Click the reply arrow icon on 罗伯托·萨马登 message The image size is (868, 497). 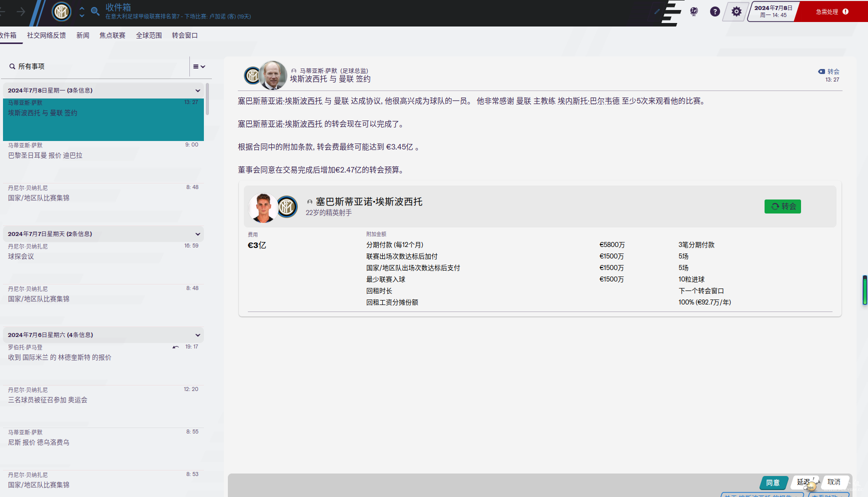pos(175,347)
